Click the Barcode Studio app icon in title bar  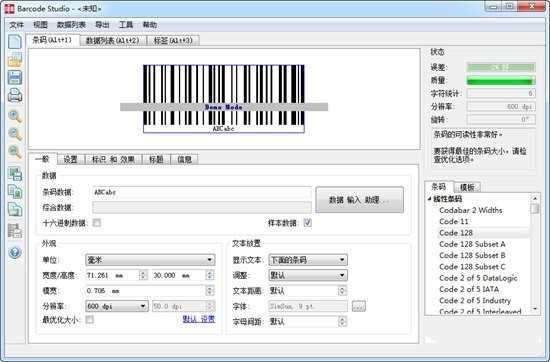point(9,8)
